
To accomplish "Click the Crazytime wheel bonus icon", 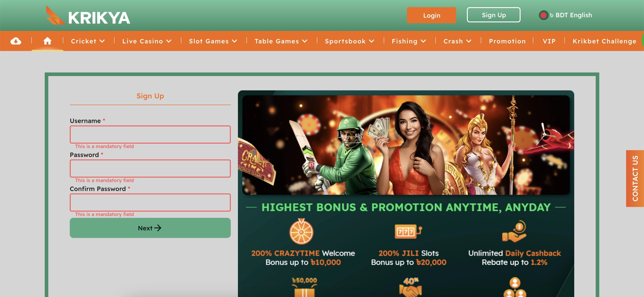I will pyautogui.click(x=301, y=231).
